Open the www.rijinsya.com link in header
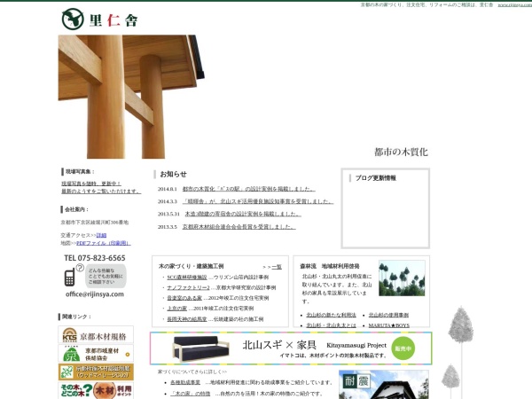The image size is (532, 399). pos(514,4)
